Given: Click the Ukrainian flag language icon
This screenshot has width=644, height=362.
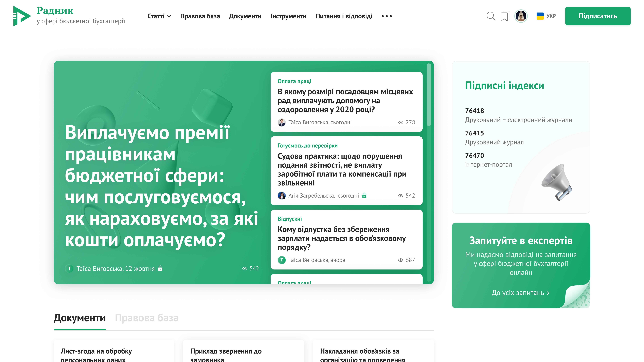Looking at the screenshot, I should 540,16.
